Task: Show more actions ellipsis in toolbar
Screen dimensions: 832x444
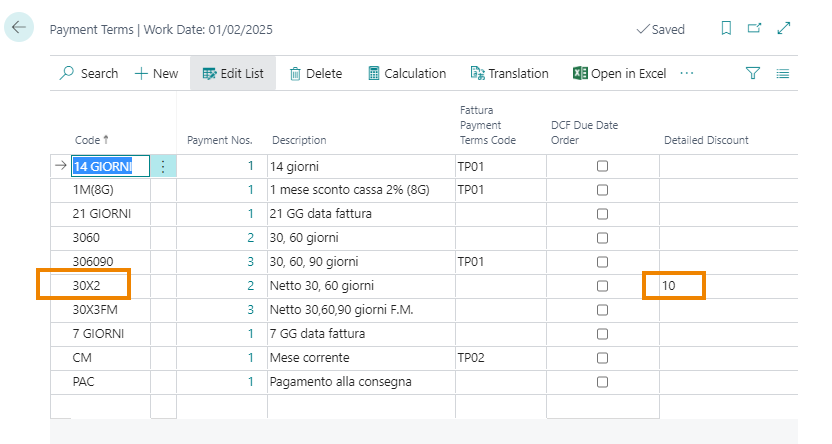Action: pyautogui.click(x=687, y=73)
